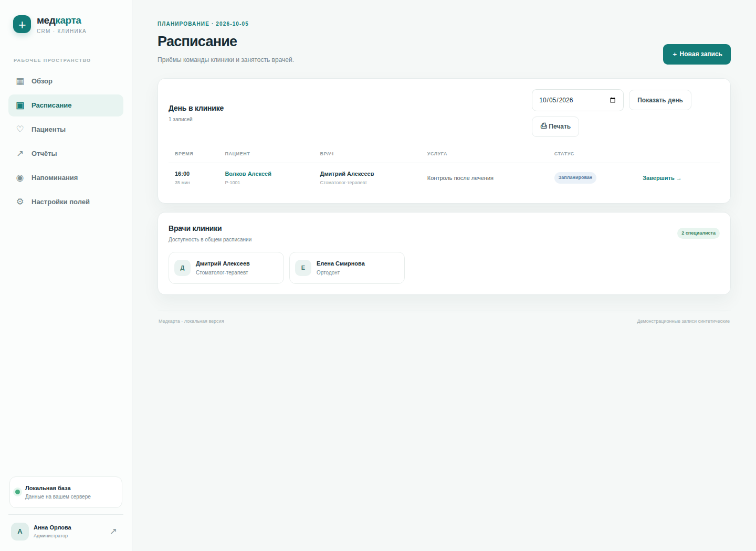Click the 2 специалиста badge

[698, 233]
